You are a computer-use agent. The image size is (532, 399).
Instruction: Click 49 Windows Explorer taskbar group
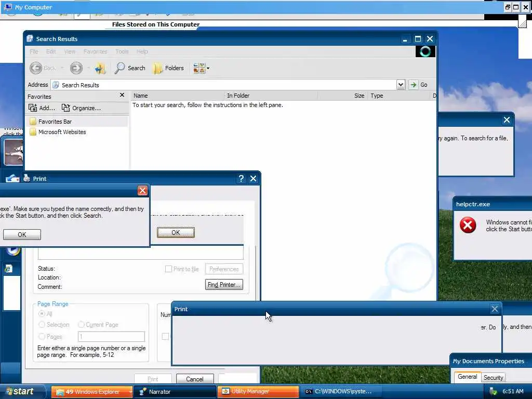(91, 392)
